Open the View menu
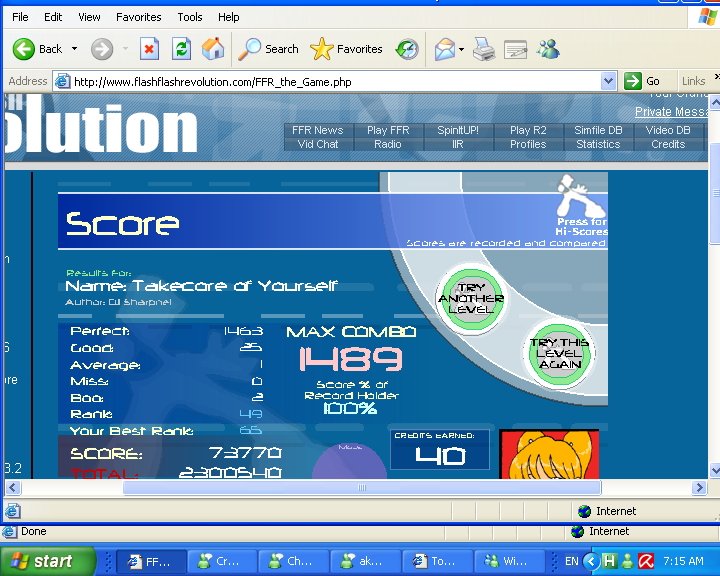This screenshot has width=720, height=576. point(89,17)
